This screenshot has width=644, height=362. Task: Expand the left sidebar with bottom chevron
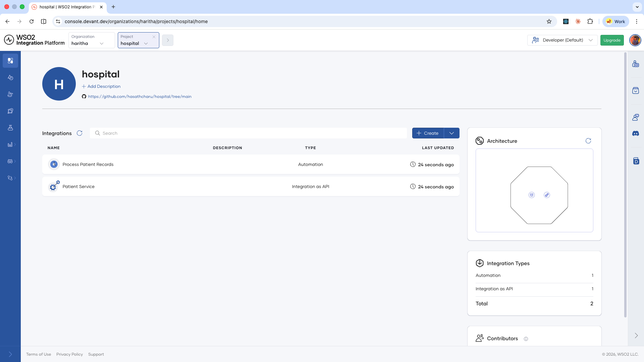pyautogui.click(x=10, y=354)
